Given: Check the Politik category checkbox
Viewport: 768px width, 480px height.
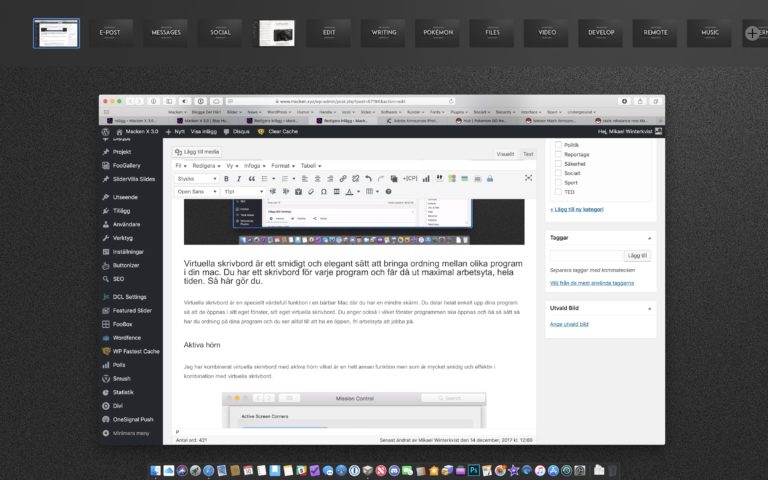Looking at the screenshot, I should (557, 144).
